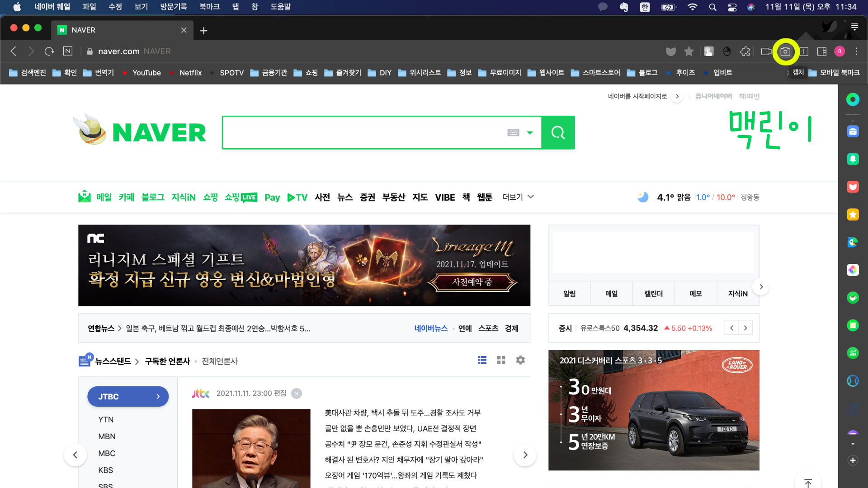Click the address bar naver.com URL

point(118,52)
